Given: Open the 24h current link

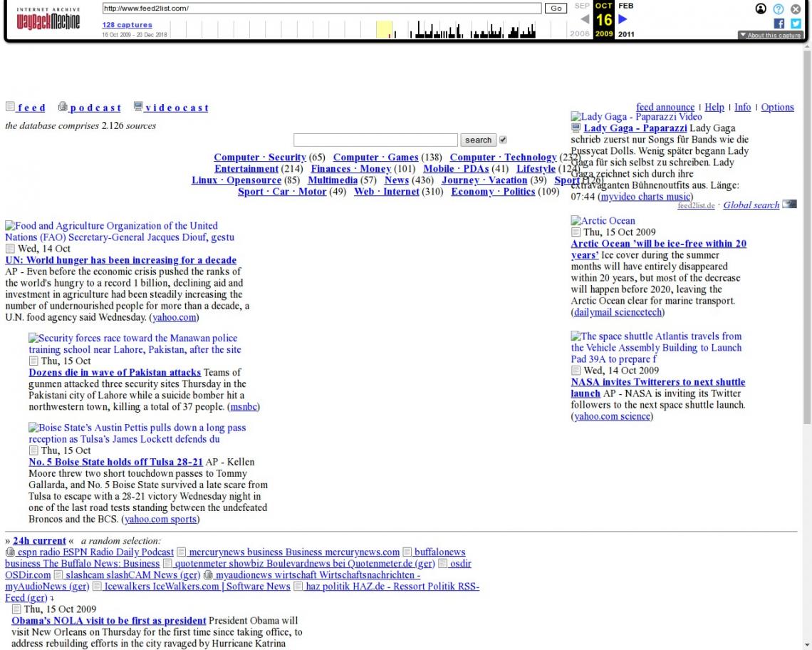Looking at the screenshot, I should [39, 541].
